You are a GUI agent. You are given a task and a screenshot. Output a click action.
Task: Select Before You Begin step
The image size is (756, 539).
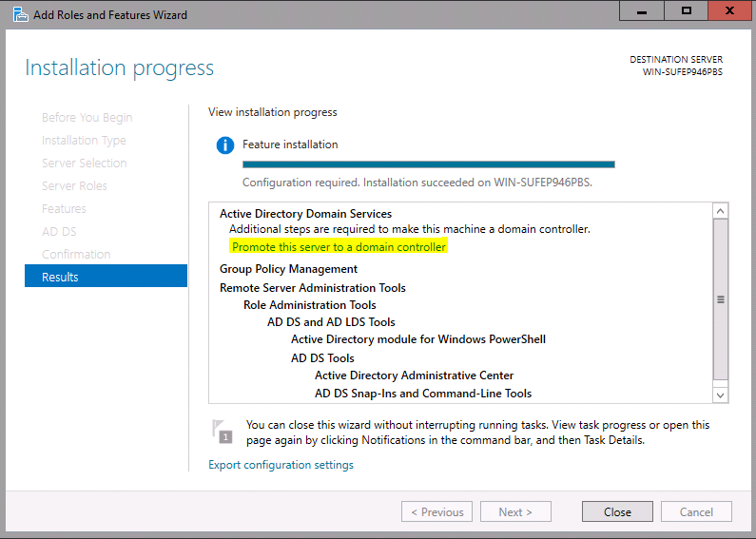[87, 118]
